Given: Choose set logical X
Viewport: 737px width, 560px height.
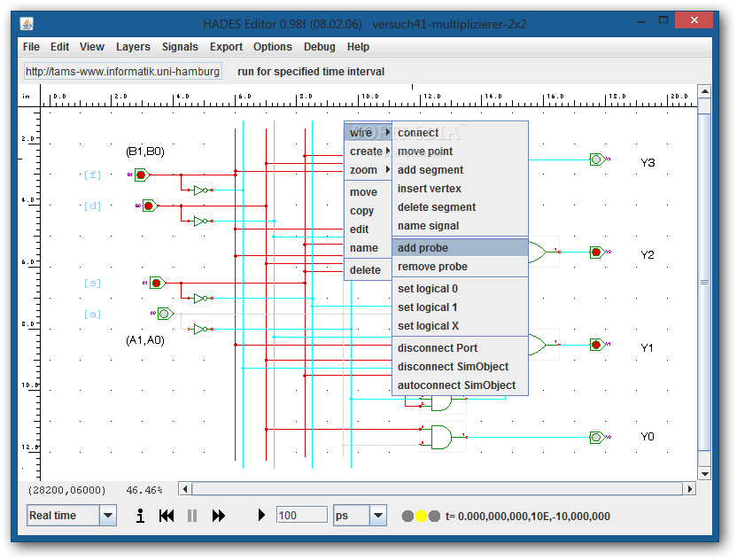Looking at the screenshot, I should pyautogui.click(x=460, y=326).
